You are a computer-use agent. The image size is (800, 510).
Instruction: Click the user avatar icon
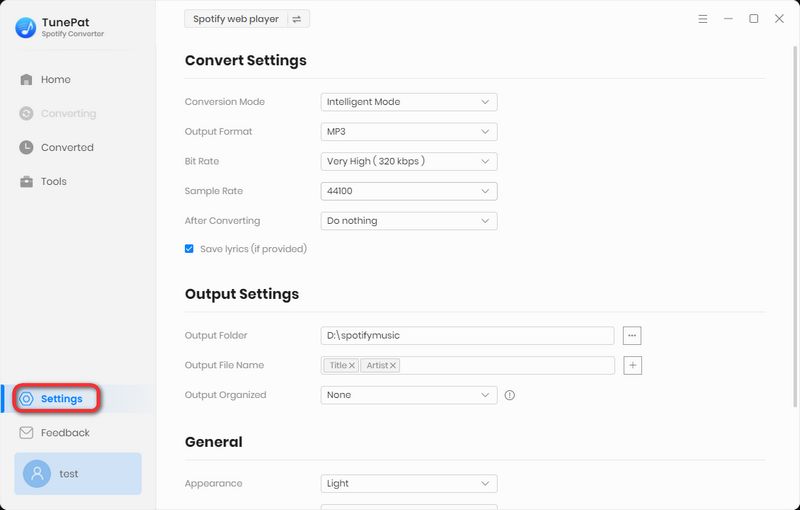tap(37, 474)
